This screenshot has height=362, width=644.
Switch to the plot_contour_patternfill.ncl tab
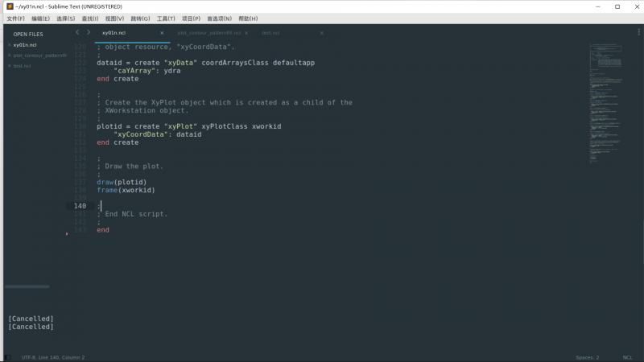(208, 33)
